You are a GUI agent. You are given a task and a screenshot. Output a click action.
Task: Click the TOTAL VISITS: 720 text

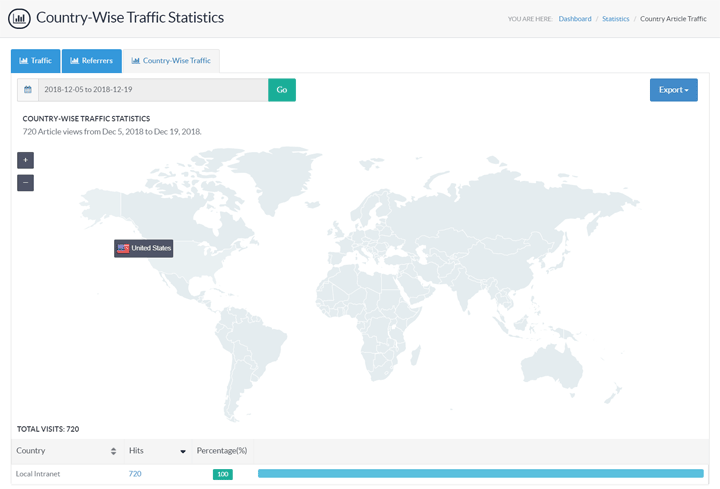tap(48, 429)
